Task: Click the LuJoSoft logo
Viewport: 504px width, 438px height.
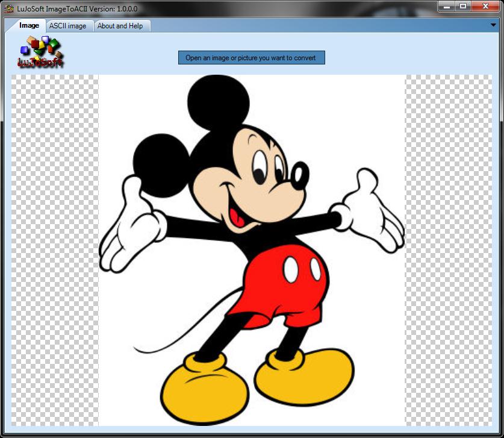Action: click(40, 52)
